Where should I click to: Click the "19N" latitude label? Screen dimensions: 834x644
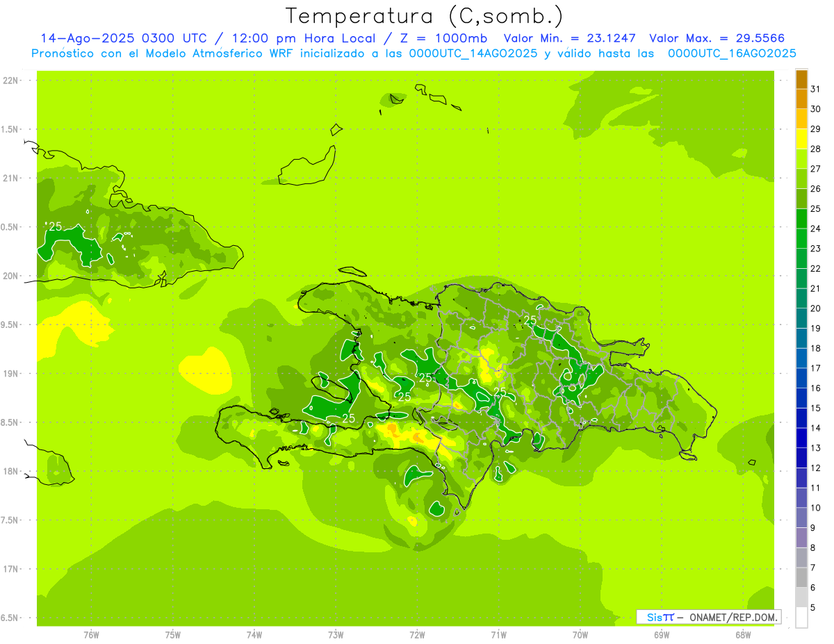(12, 373)
